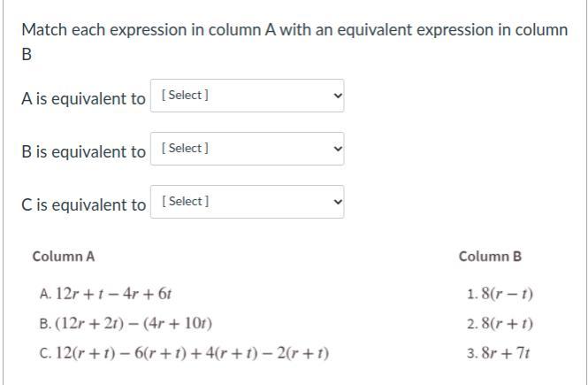Click the '[Select]' placeholder in A's dropdown

(185, 96)
